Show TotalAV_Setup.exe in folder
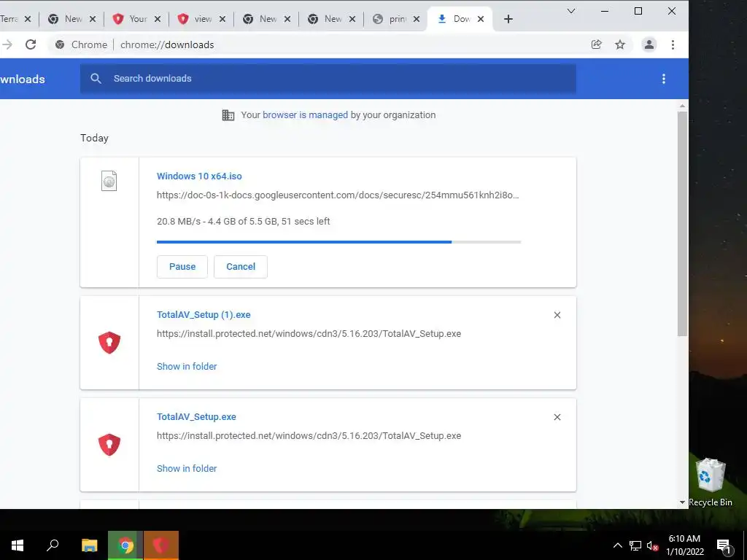This screenshot has height=560, width=747. point(187,469)
